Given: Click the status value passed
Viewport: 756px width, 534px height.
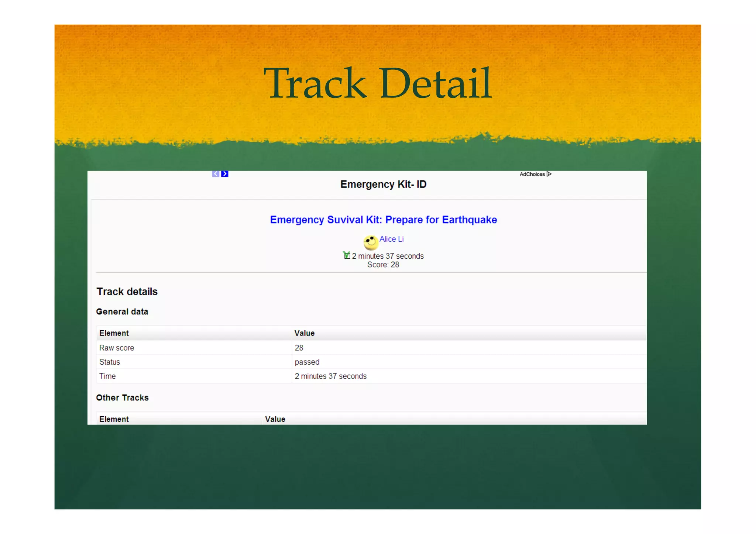Looking at the screenshot, I should pos(307,362).
